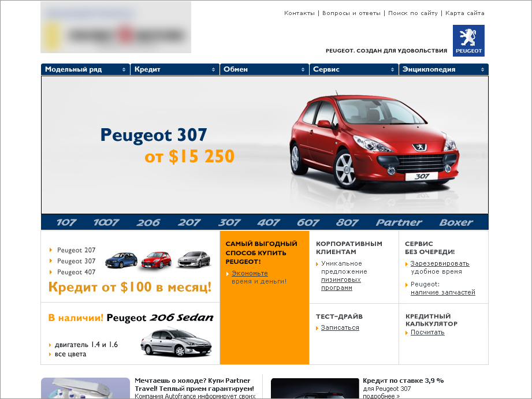Image resolution: width=532 pixels, height=399 pixels.
Task: Open the Обмен menu
Action: (x=265, y=69)
